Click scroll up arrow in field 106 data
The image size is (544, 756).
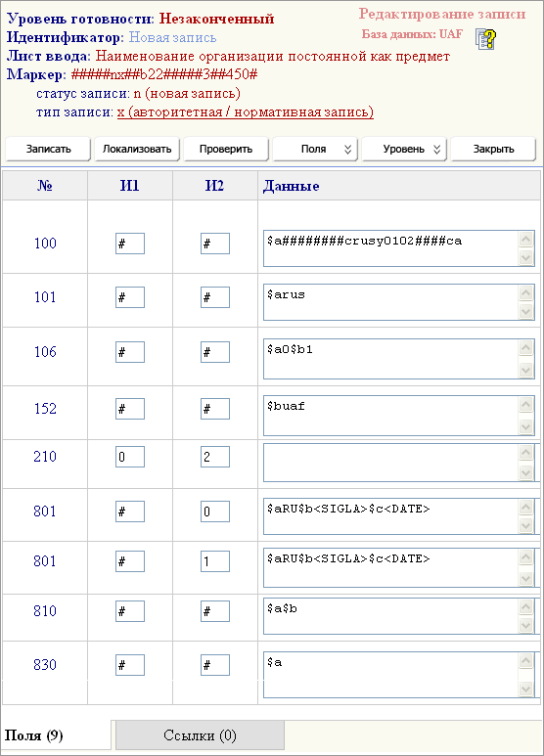coord(525,347)
